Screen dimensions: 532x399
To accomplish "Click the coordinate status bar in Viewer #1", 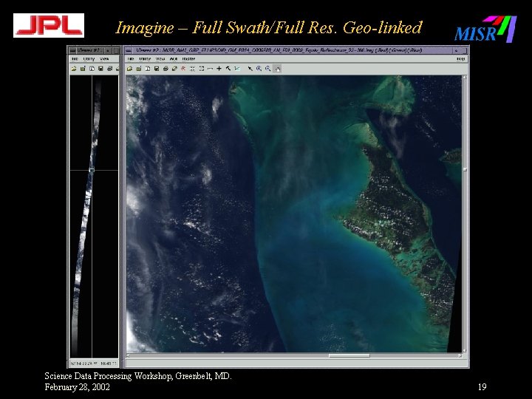I will click(95, 364).
